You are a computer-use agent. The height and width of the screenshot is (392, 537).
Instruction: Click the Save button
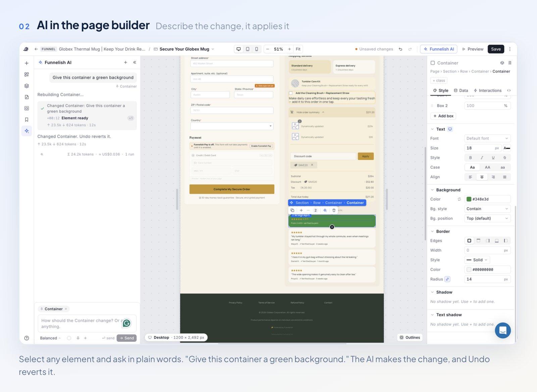(496, 49)
